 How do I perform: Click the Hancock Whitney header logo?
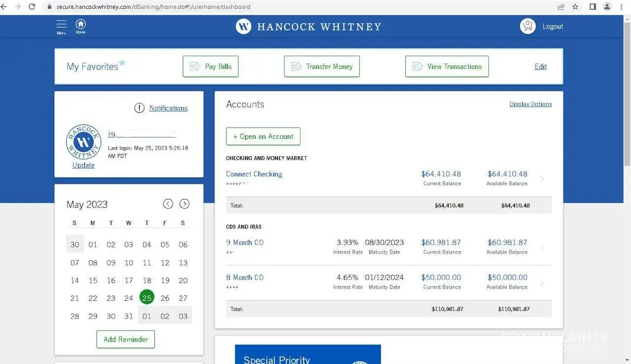pyautogui.click(x=309, y=26)
